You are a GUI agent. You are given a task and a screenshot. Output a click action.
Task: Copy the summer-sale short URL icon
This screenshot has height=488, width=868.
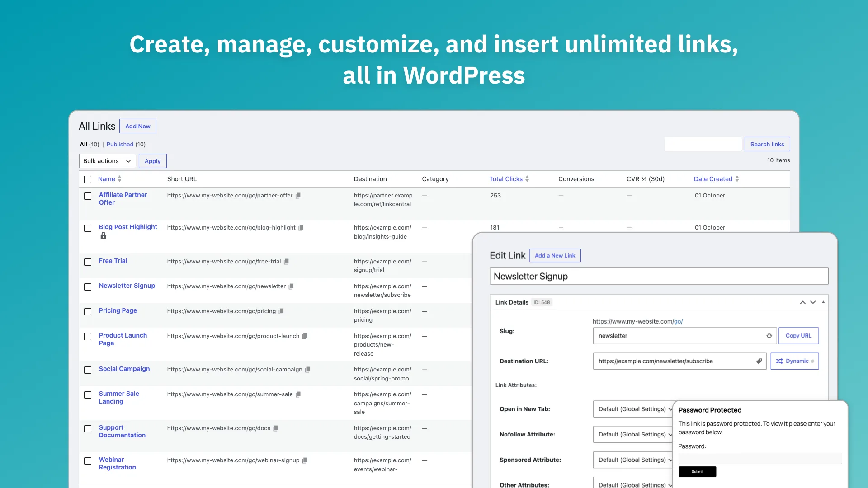coord(298,394)
